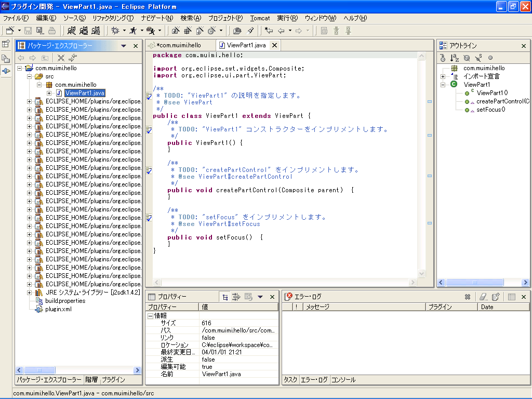
Task: Open the Tomcat menu
Action: 260,18
